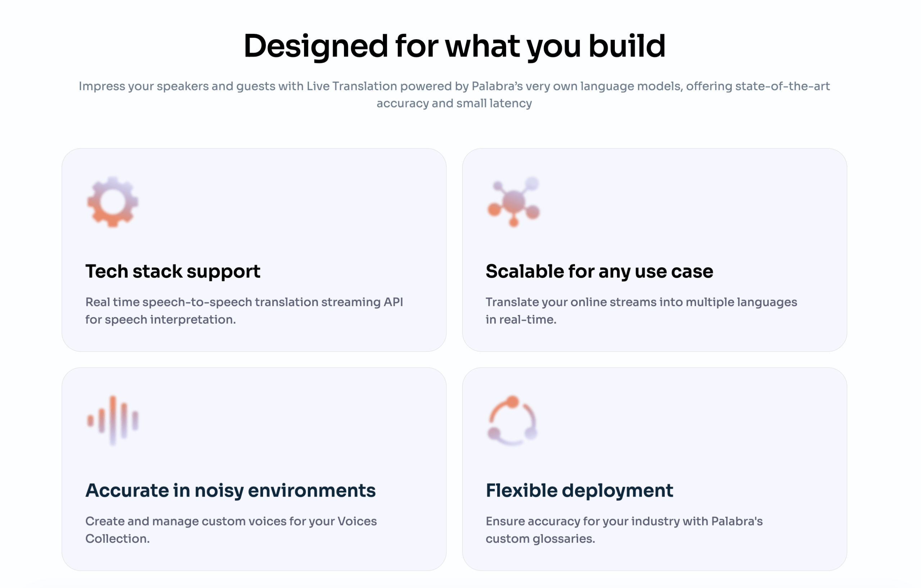The image size is (921, 588).
Task: Click the sound waveform icon
Action: 113,421
